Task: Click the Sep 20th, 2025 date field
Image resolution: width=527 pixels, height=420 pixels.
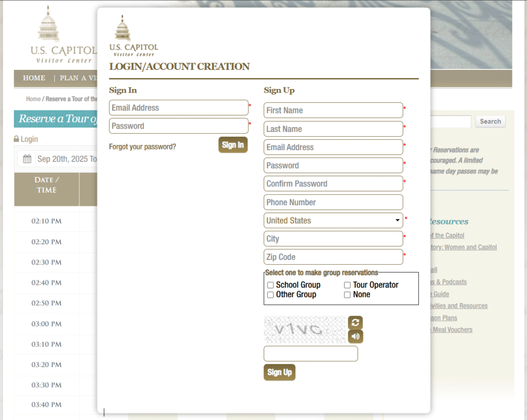Action: pyautogui.click(x=66, y=159)
